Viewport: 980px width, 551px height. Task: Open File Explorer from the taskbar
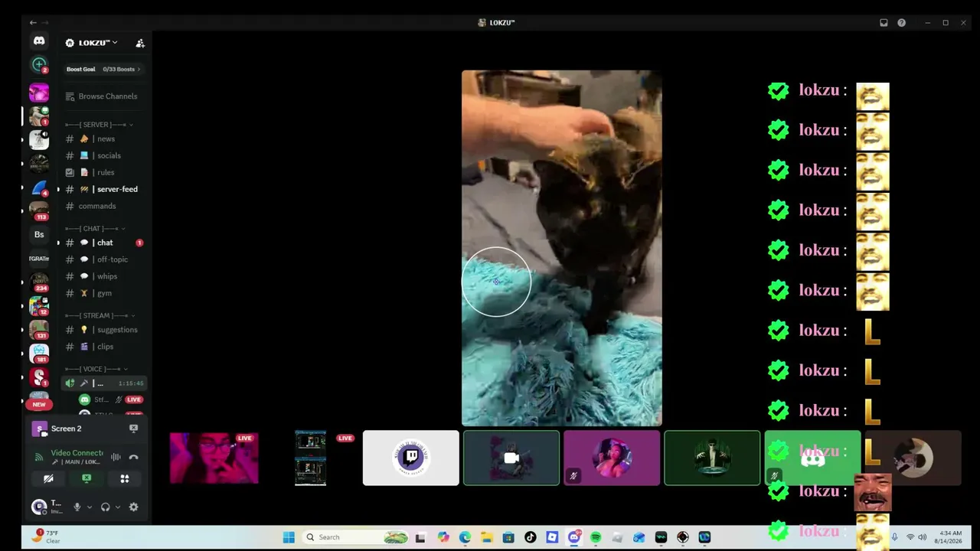(486, 537)
